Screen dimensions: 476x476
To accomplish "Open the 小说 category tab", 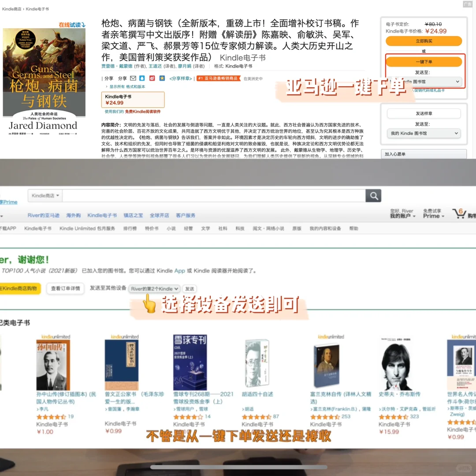I will [x=171, y=229].
